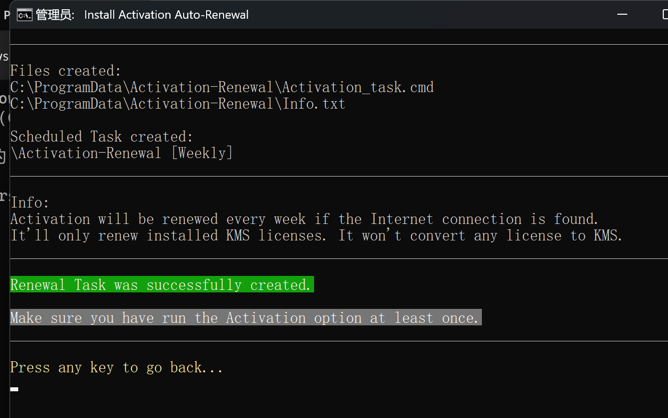Screen dimensions: 668x418
Task: Click the "Install Activation Auto-Renewal" window title
Action: tap(166, 15)
